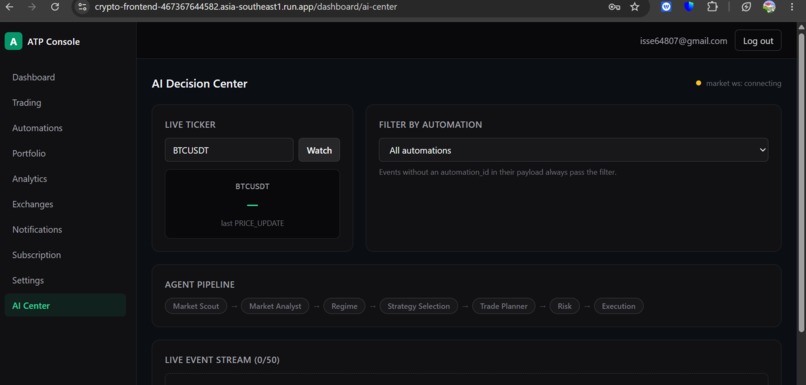The width and height of the screenshot is (806, 385).
Task: Click the Trade Planner pipeline chip
Action: point(504,306)
